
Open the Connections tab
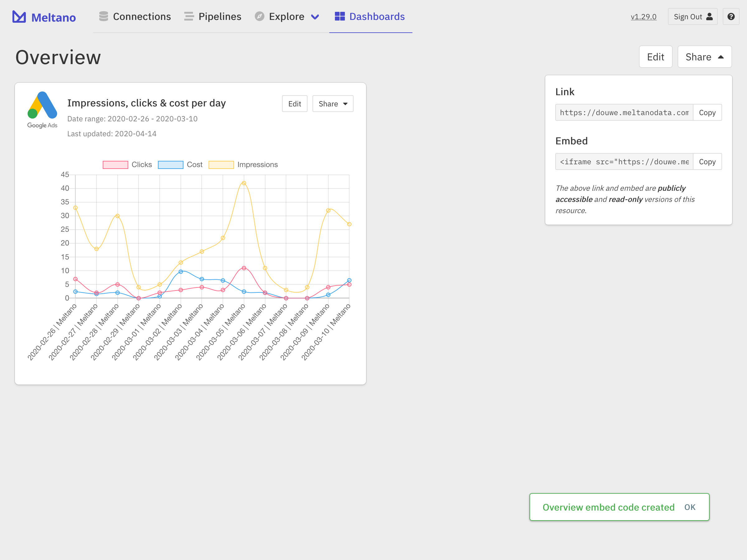(142, 16)
